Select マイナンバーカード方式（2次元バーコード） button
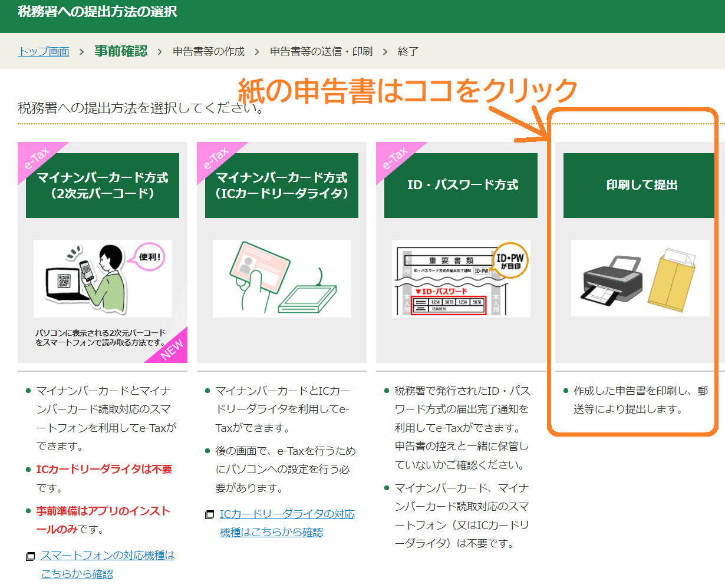Screen dimensions: 725x588 click(x=103, y=186)
